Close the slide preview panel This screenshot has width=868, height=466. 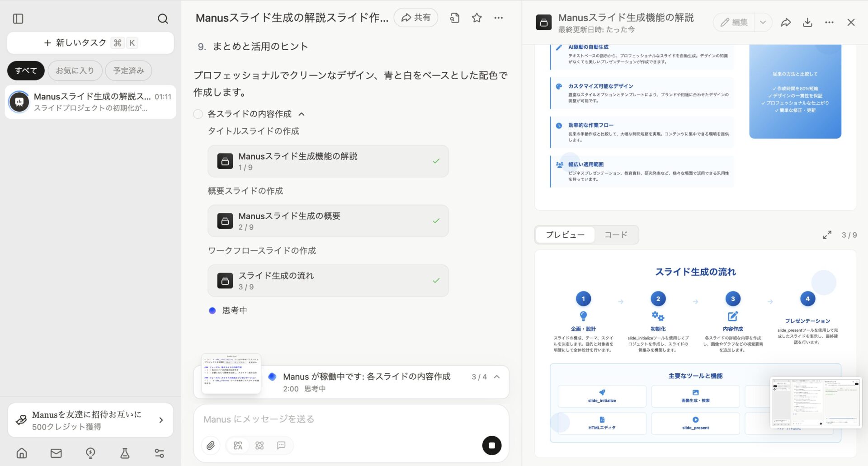[x=851, y=22]
